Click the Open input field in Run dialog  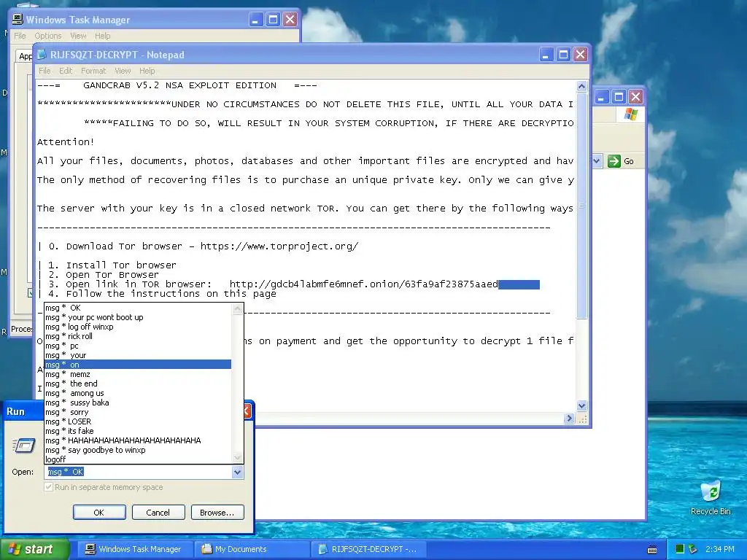pyautogui.click(x=138, y=472)
